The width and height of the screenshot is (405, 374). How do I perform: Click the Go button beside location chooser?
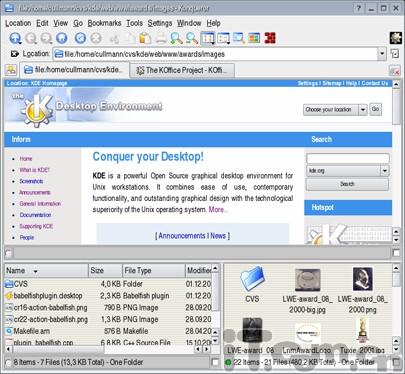[x=375, y=109]
